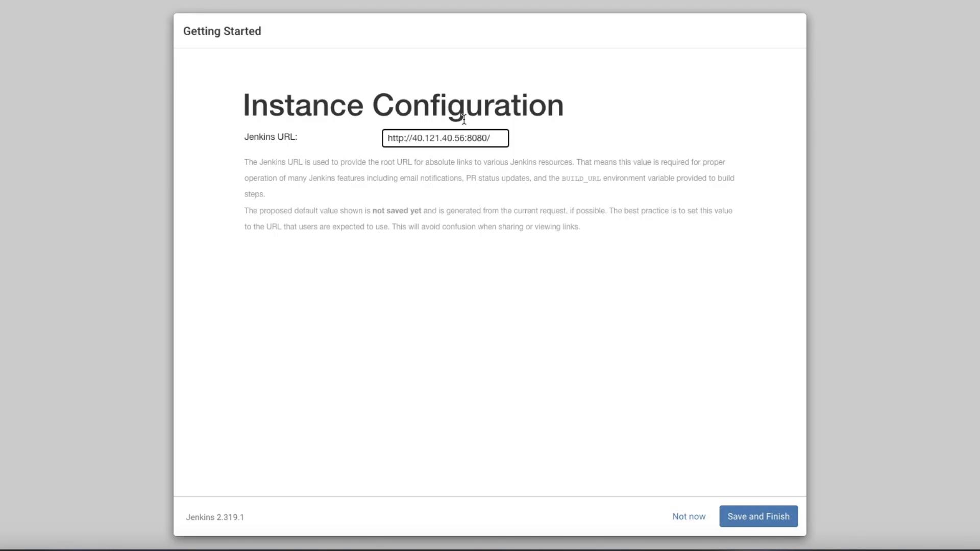Choose the Not now link

[689, 516]
